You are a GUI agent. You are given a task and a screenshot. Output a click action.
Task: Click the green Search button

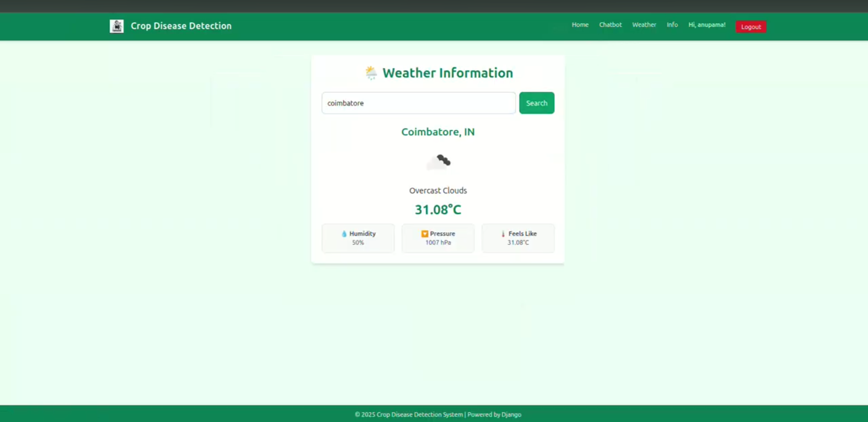click(x=537, y=103)
